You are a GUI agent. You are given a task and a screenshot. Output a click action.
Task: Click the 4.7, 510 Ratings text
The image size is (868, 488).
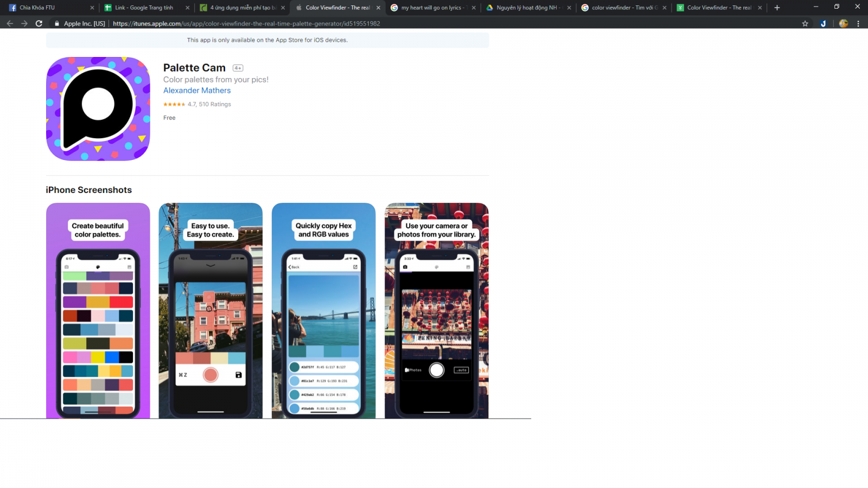point(209,104)
